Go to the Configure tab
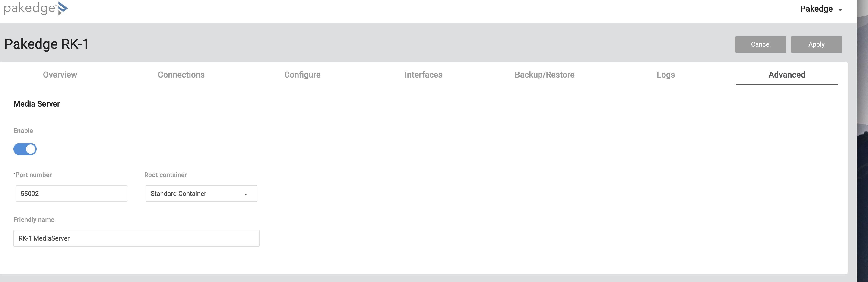The width and height of the screenshot is (868, 282). click(x=302, y=75)
